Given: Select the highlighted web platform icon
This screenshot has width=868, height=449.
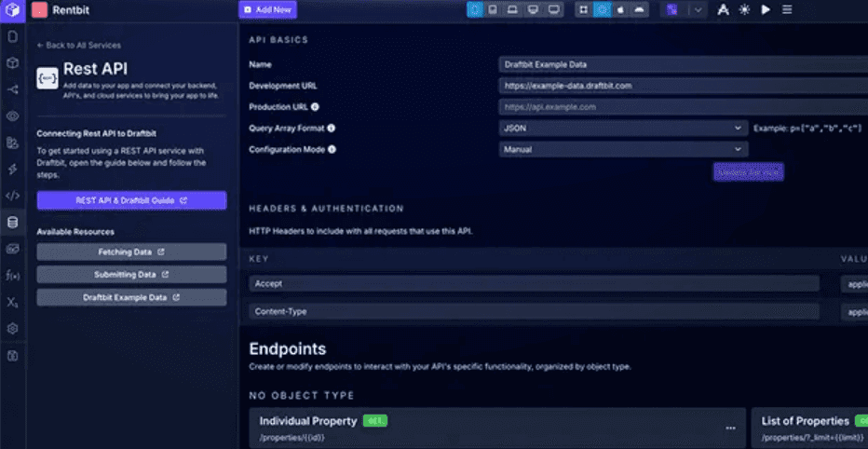Looking at the screenshot, I should pyautogui.click(x=603, y=10).
